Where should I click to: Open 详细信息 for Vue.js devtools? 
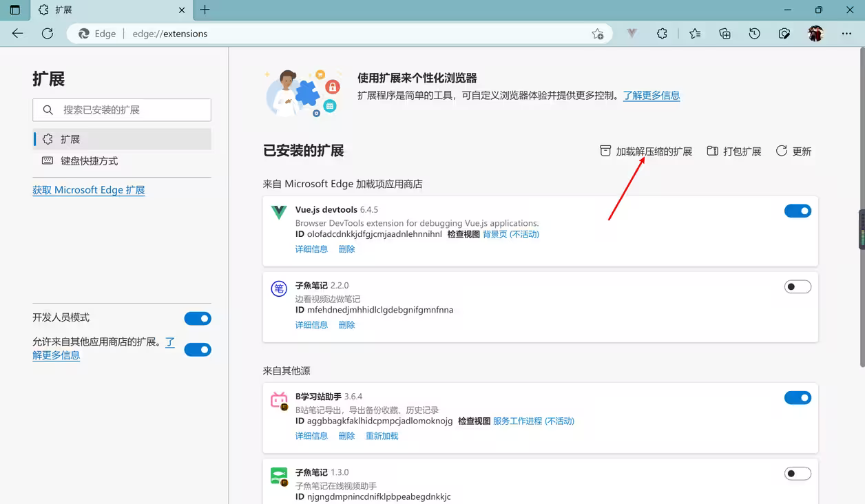311,249
